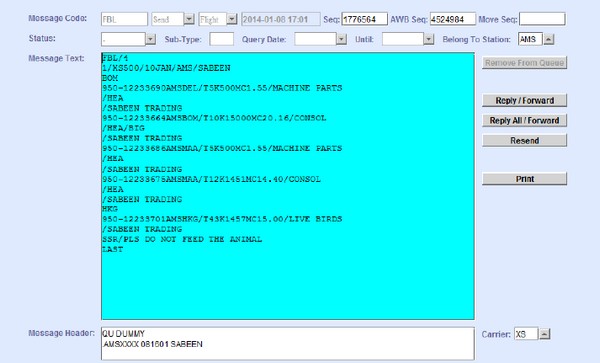600x363 pixels.
Task: Open the Carrier lookup arrow icon
Action: click(x=545, y=334)
